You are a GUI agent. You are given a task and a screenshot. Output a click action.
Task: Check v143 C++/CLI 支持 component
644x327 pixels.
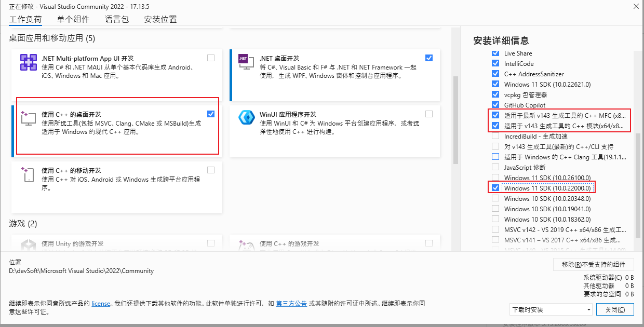pyautogui.click(x=495, y=146)
